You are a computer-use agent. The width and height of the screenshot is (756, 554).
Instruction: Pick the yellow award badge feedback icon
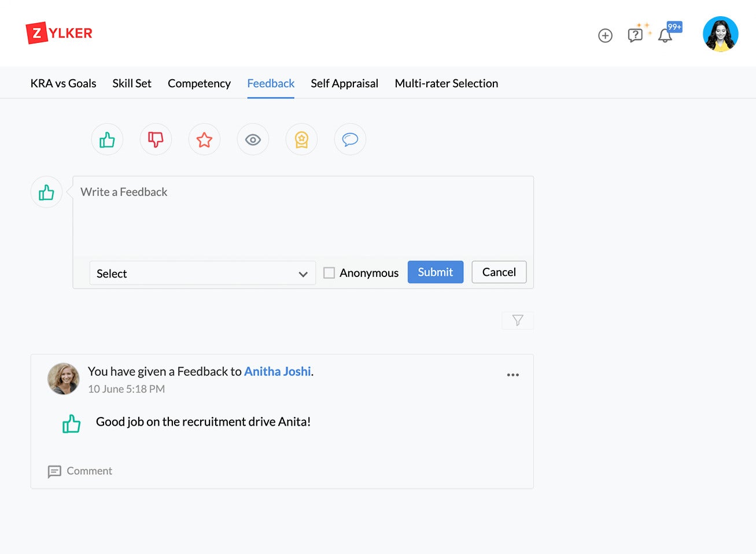pyautogui.click(x=301, y=139)
